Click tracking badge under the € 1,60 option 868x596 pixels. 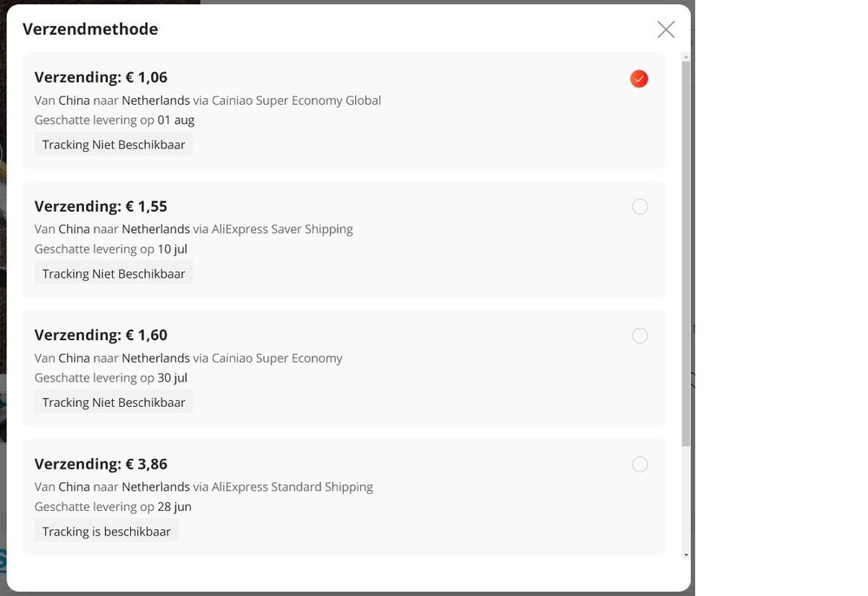pos(114,403)
